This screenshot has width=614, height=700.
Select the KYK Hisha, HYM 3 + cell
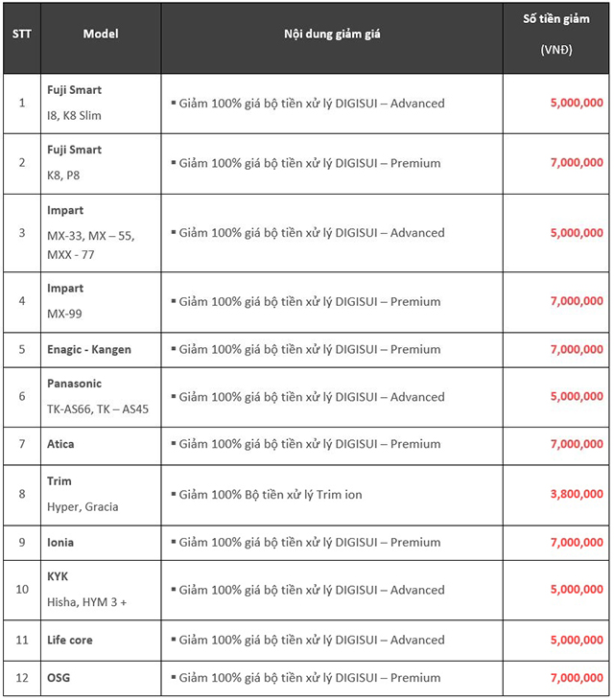[101, 590]
